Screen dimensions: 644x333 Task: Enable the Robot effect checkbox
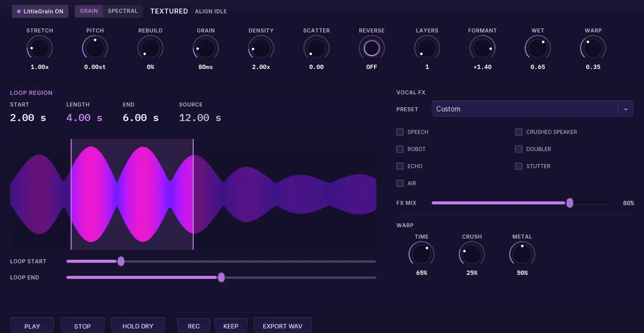click(x=400, y=149)
